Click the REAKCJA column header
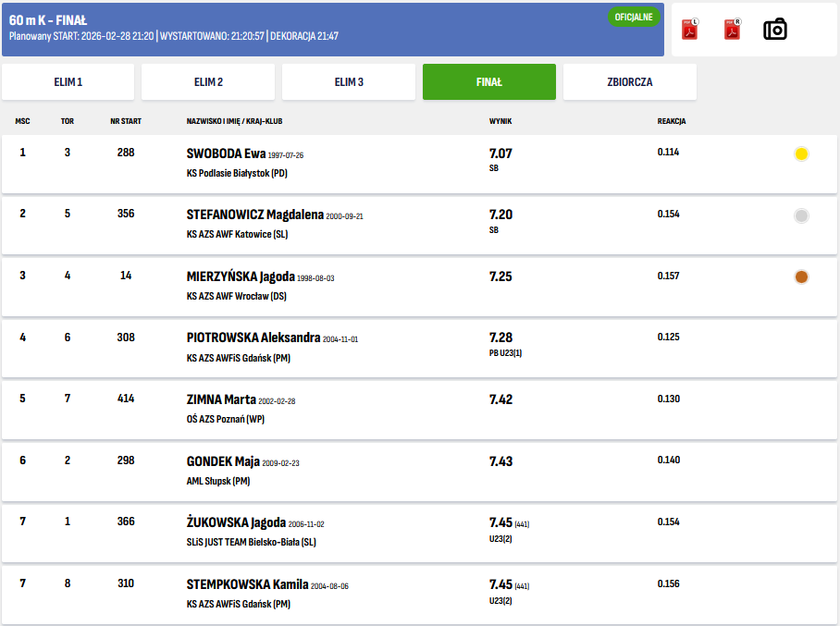Screen dimensions: 840x626 [x=671, y=121]
